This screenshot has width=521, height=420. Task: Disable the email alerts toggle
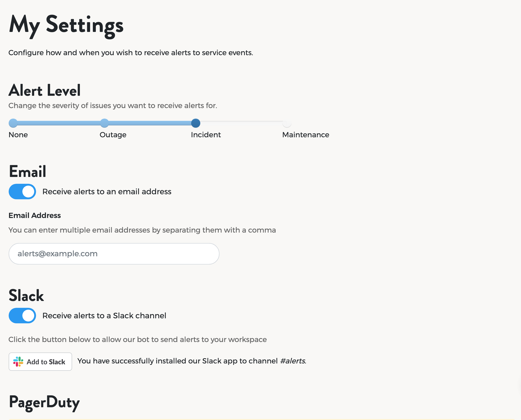(x=22, y=192)
